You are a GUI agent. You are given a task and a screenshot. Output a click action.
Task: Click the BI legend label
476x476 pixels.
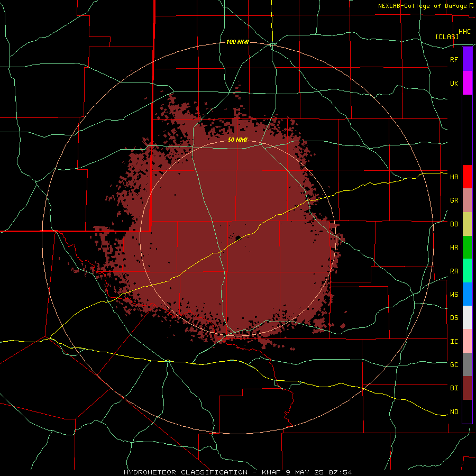coord(454,388)
